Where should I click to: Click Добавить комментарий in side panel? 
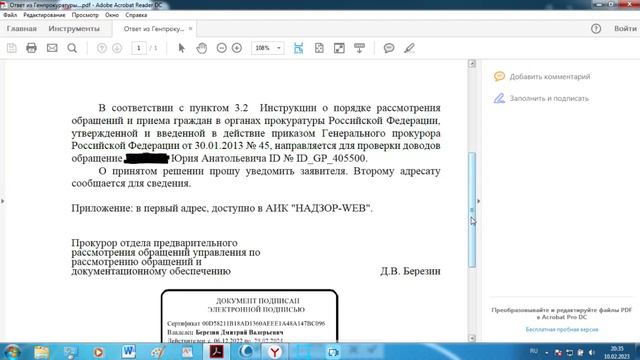pos(550,77)
